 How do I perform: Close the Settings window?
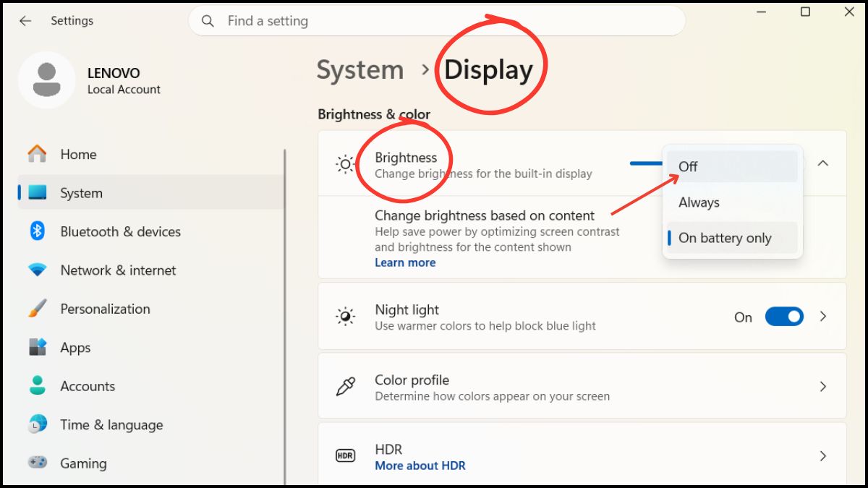point(849,12)
